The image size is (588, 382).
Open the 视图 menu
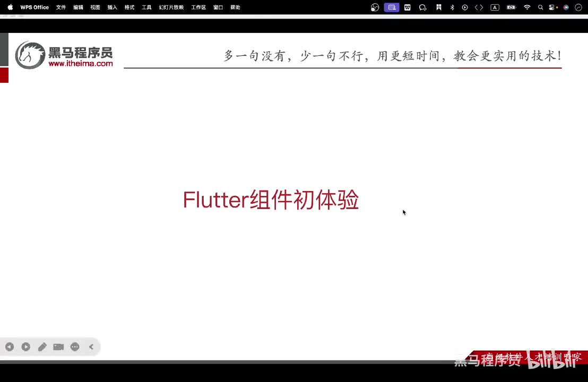pyautogui.click(x=95, y=7)
